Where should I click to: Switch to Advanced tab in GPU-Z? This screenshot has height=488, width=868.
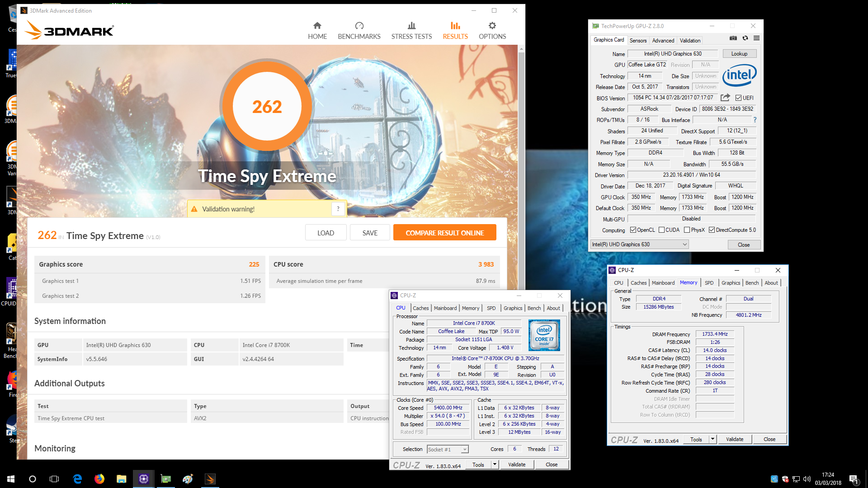coord(663,41)
